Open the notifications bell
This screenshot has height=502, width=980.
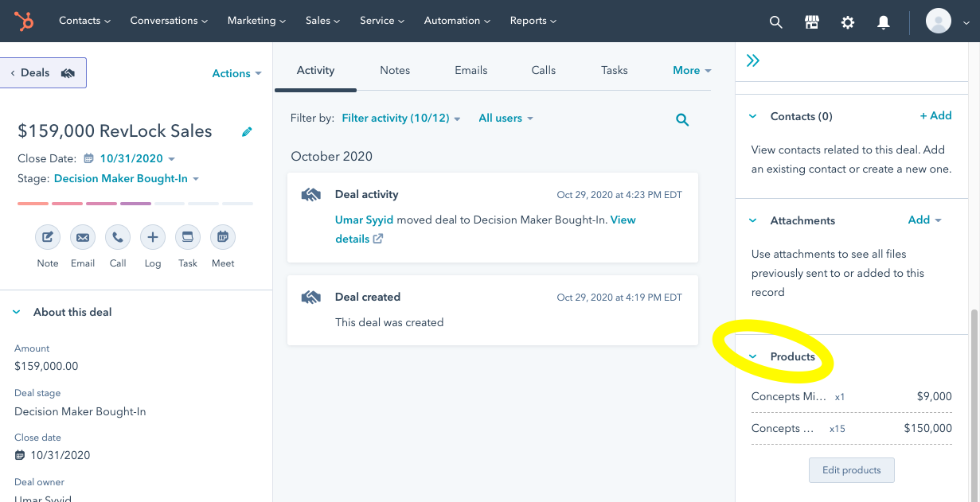884,22
